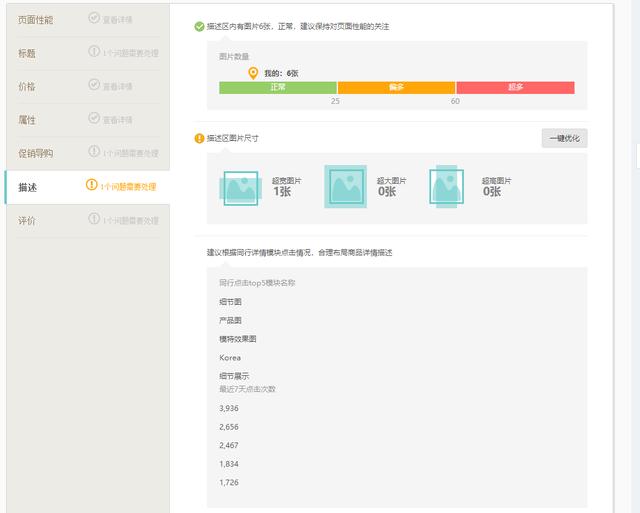Click the green 正常 bar segment
Viewport: 640px width, 513px height.
[x=278, y=87]
